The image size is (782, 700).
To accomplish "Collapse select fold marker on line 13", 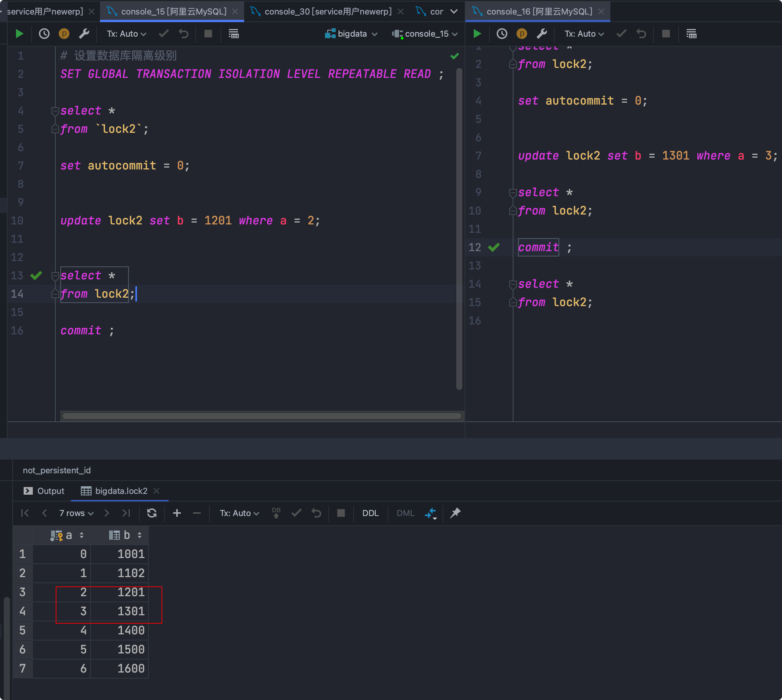I will [x=55, y=276].
